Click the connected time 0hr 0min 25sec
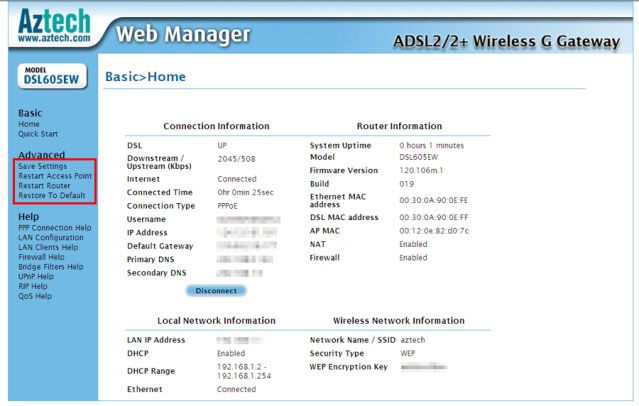The image size is (639, 406). point(245,192)
